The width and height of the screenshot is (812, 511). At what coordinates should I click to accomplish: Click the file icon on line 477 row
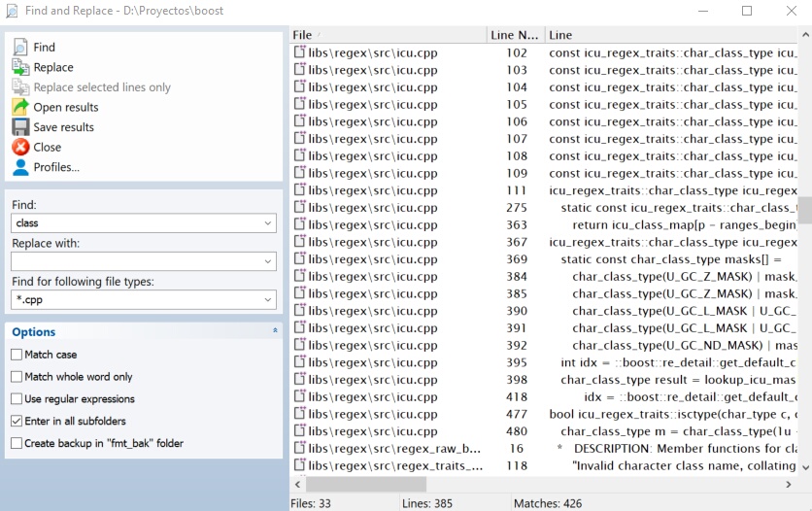299,413
